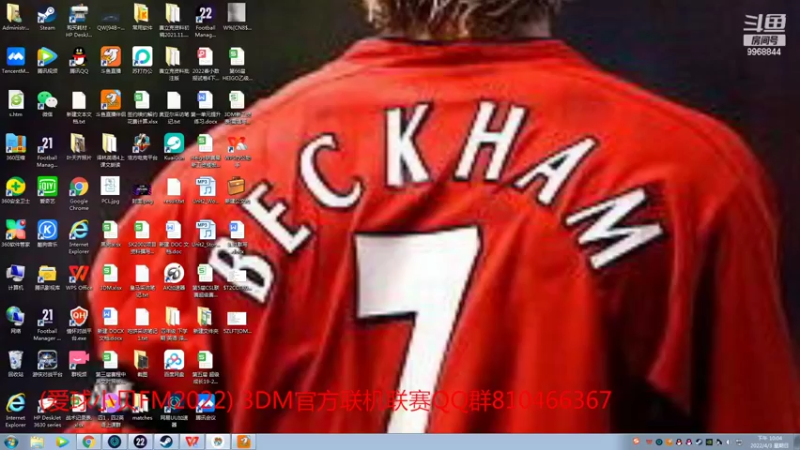Open the Computer desktop icon

click(15, 277)
